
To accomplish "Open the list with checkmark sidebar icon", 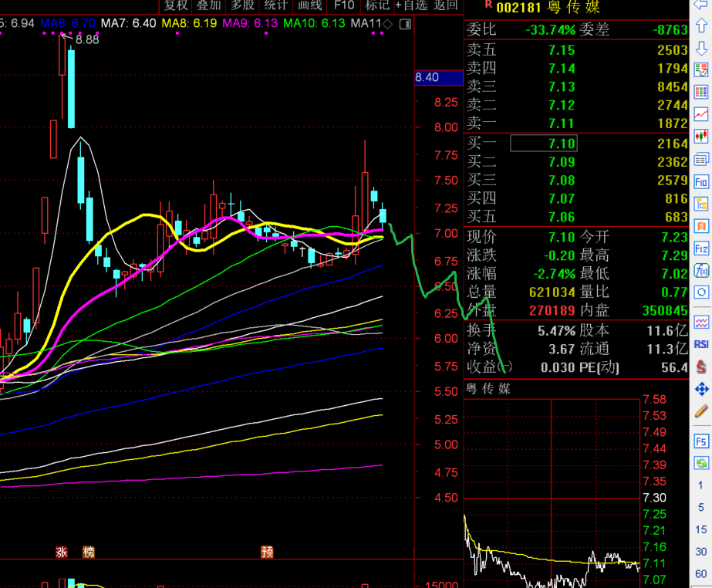I will click(701, 70).
